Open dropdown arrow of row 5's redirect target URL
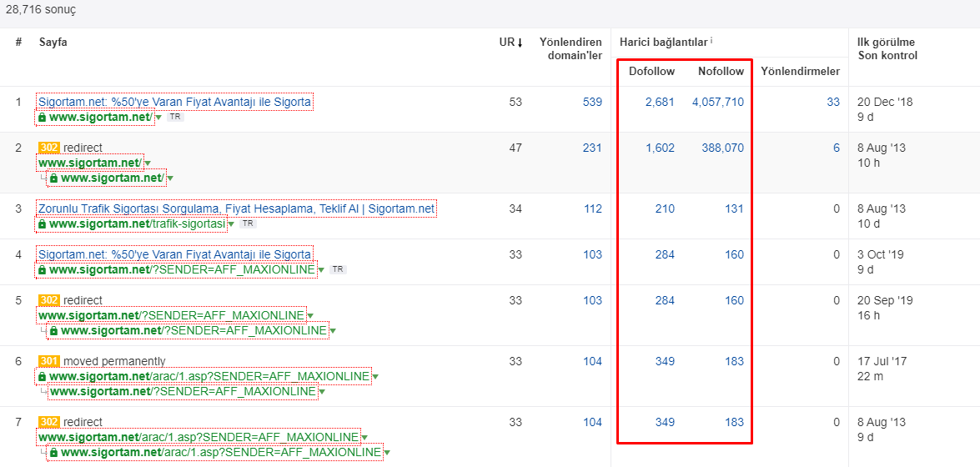This screenshot has width=980, height=467. [333, 331]
